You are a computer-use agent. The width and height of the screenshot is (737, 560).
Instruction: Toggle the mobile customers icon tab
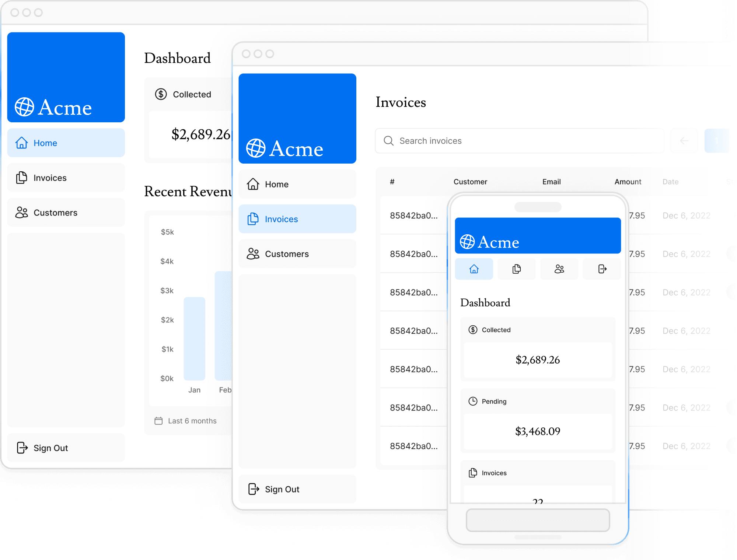[559, 269]
